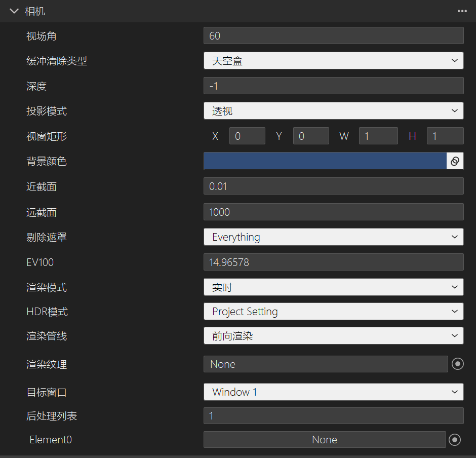
Task: Select the 后处理列表 size field showing 1
Action: (x=333, y=415)
